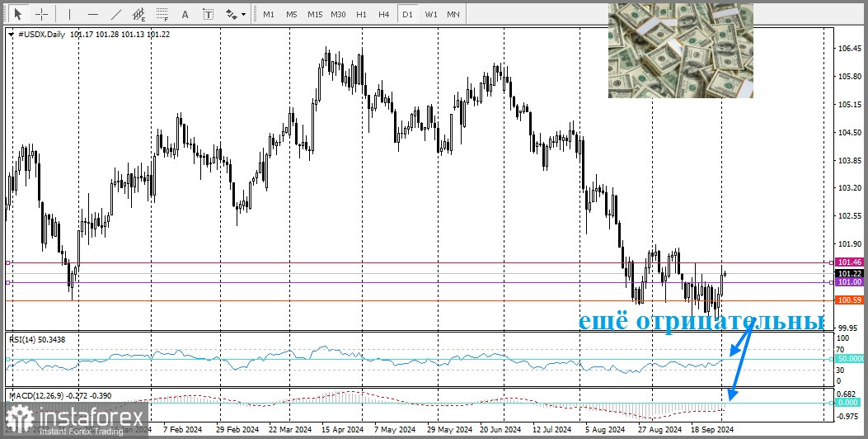Open the arrows tool dropdown arrow
868x439 pixels.
tap(243, 14)
